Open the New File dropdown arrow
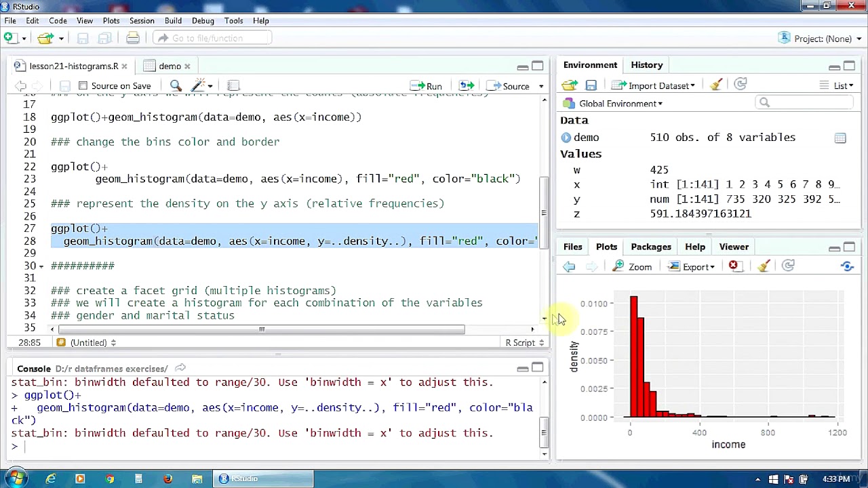868x488 pixels. (x=24, y=39)
